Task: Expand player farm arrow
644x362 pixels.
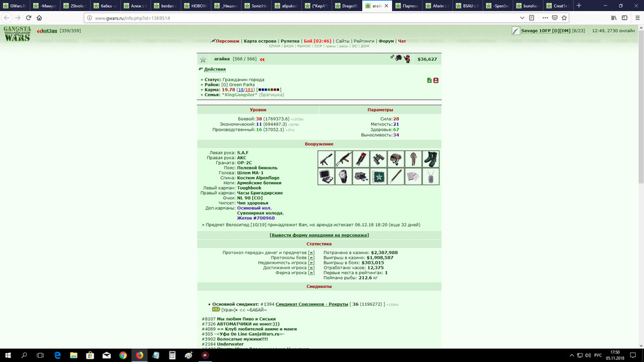Action: coord(311,273)
